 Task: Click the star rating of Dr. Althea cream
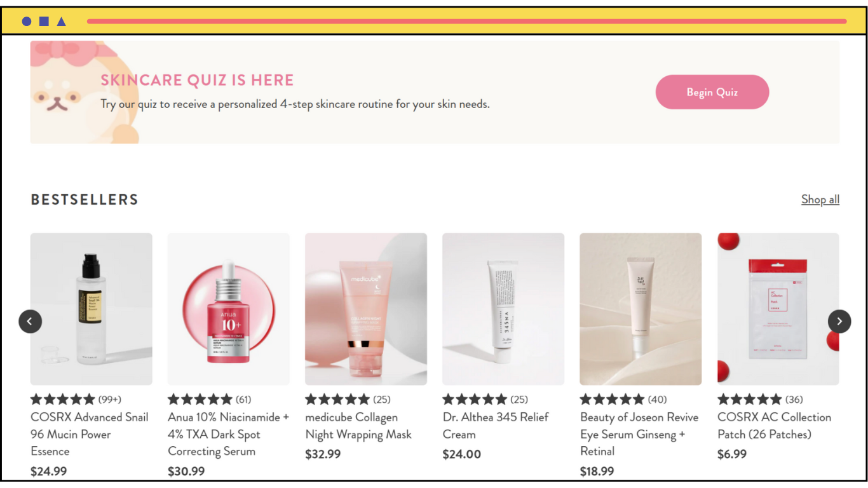coord(475,400)
